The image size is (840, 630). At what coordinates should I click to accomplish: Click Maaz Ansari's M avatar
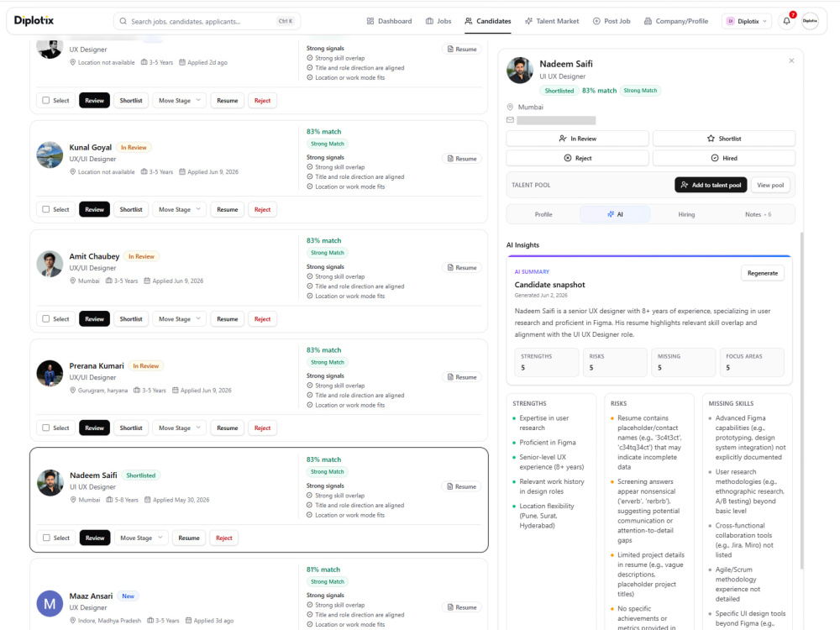[50, 604]
